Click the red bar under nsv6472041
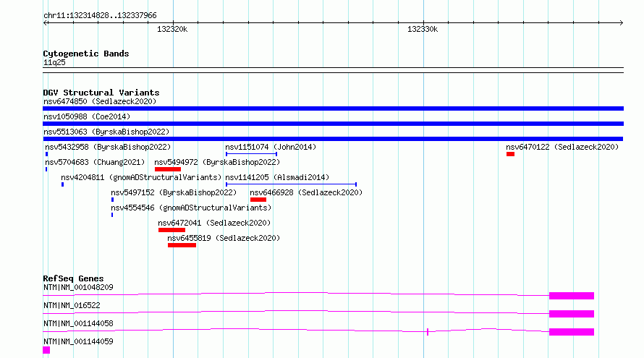Screen dimensions: 644x358 172,230
